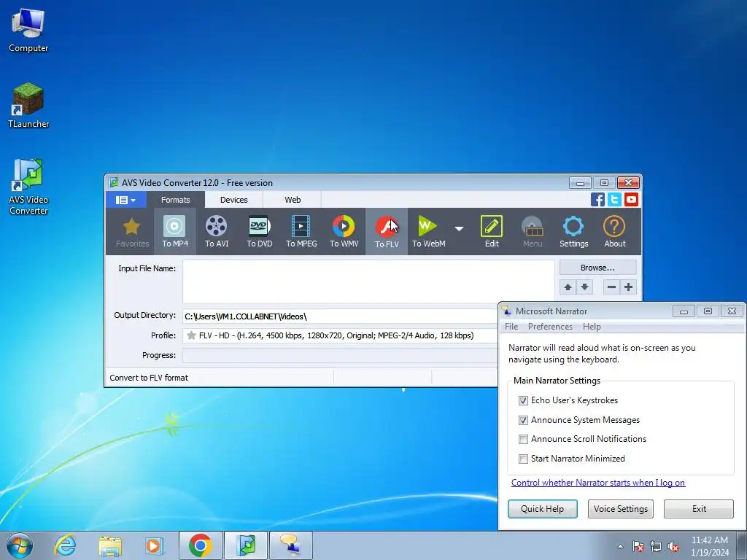The image size is (747, 560).
Task: Open Windows Explorer folder in taskbar
Action: pos(110,545)
